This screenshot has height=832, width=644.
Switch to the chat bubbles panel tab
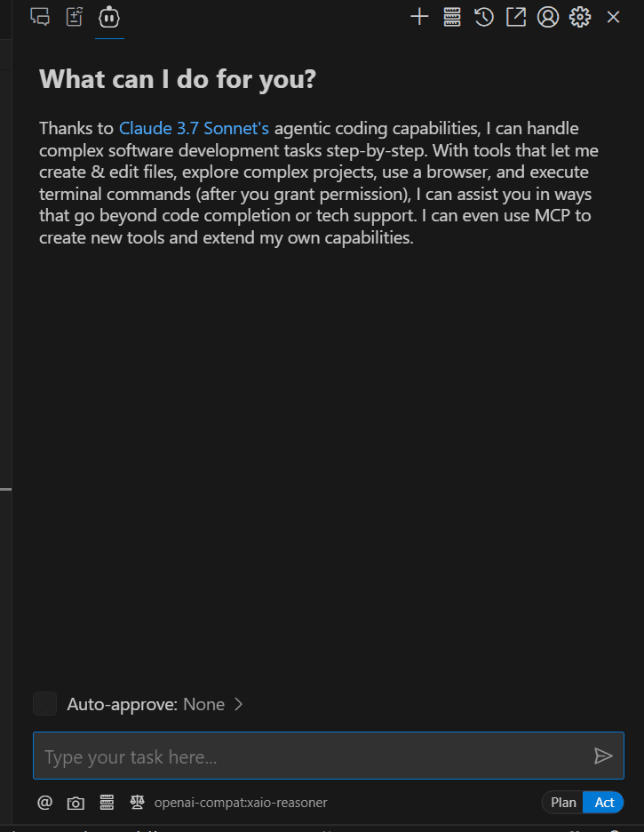pyautogui.click(x=40, y=17)
